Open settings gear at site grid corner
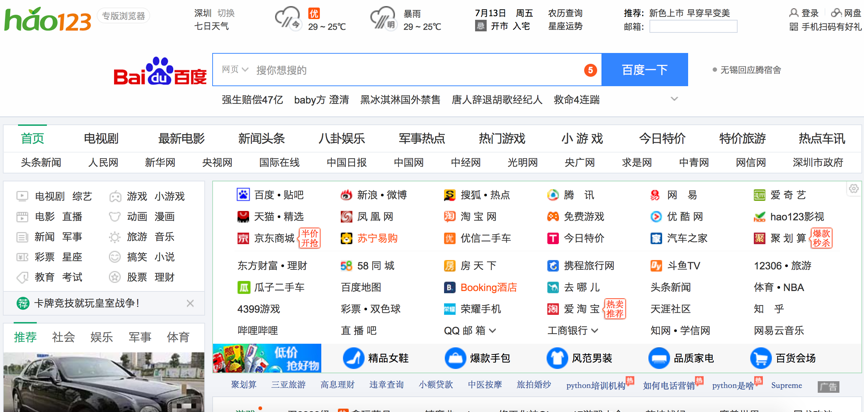Viewport: 864px width, 412px height. [x=854, y=188]
